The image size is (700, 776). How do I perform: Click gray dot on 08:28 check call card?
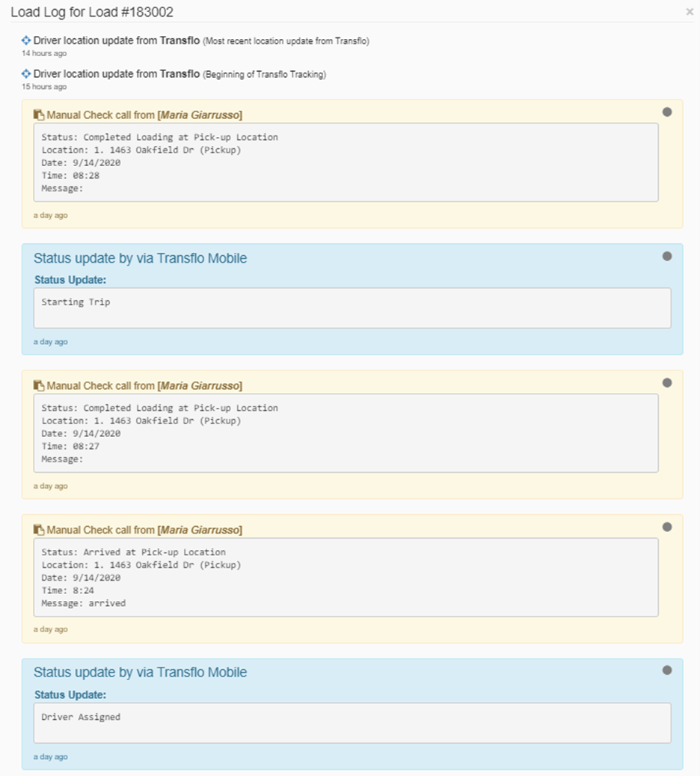click(x=667, y=112)
